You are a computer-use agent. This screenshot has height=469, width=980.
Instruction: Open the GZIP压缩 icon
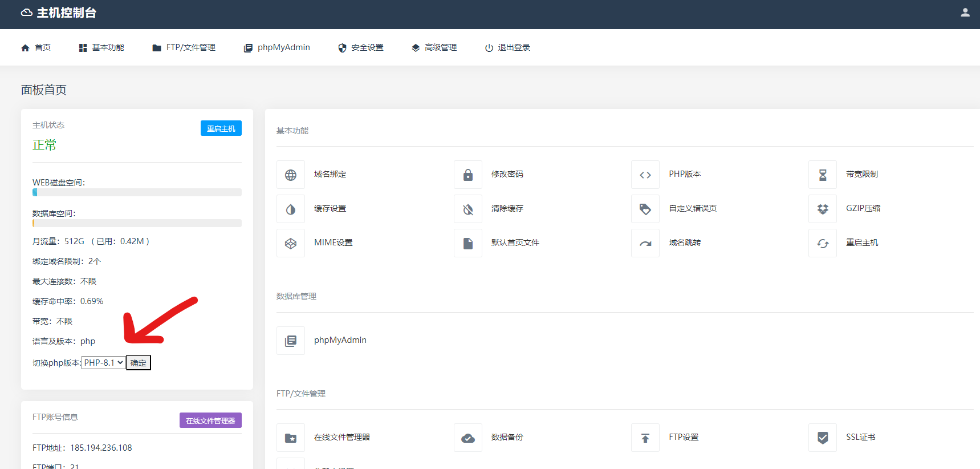823,209
